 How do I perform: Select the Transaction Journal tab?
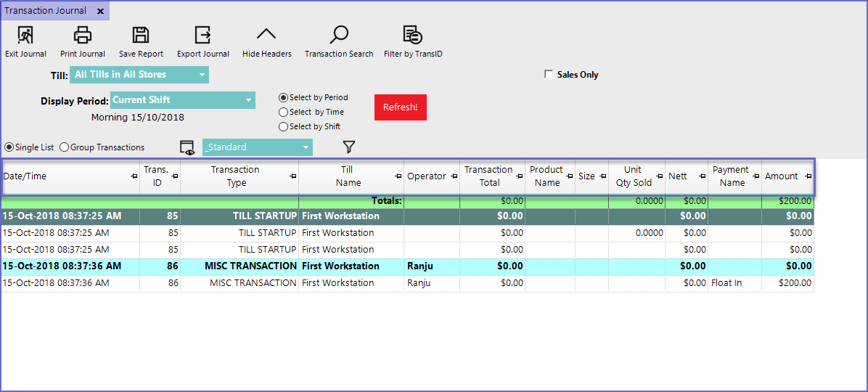click(45, 11)
